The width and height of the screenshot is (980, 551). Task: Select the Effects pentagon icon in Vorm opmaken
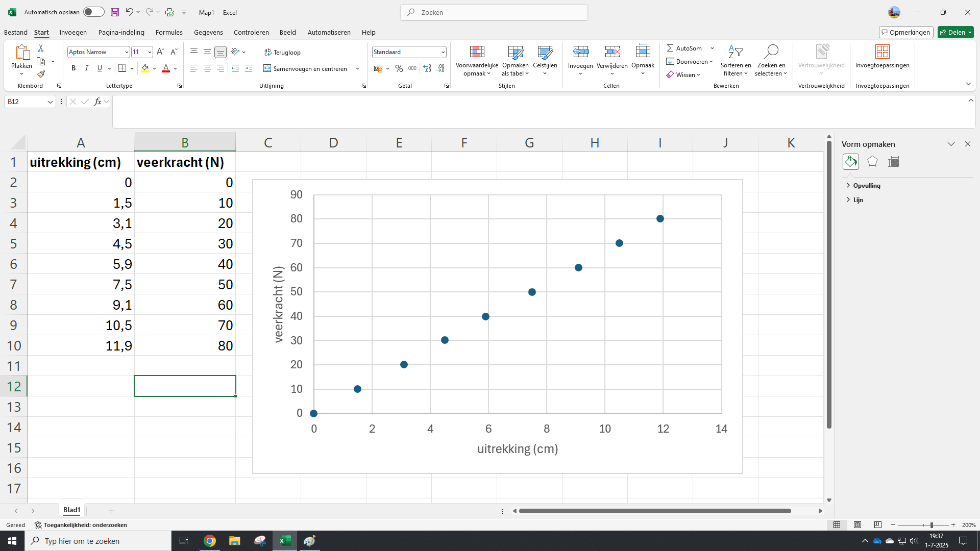point(872,162)
